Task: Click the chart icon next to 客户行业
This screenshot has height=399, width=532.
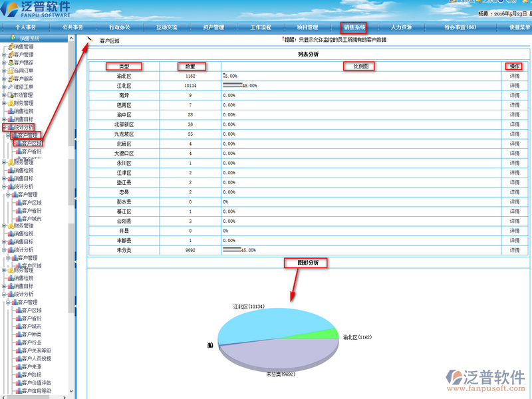Action: coord(18,342)
